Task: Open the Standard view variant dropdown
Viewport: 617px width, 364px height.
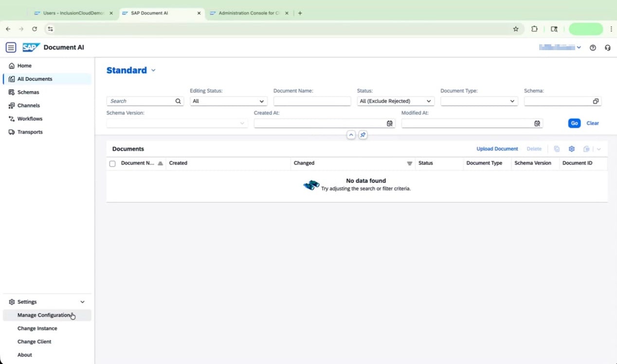Action: pos(153,71)
